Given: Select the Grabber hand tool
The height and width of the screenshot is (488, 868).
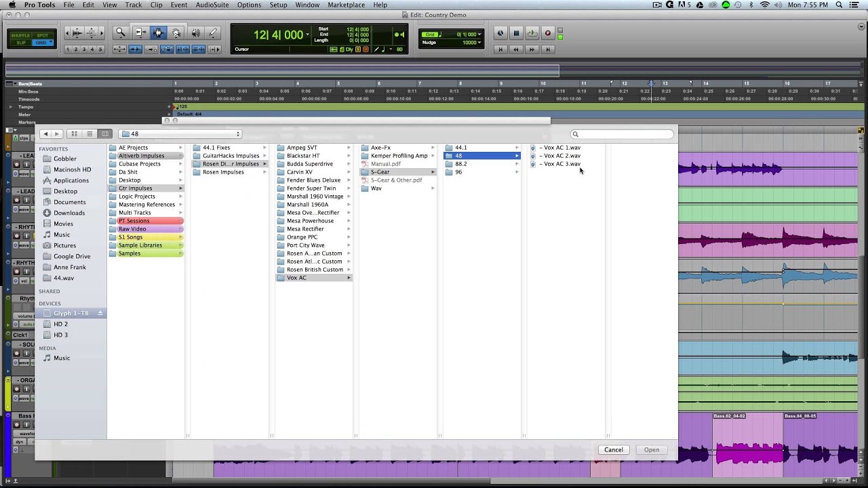Looking at the screenshot, I should 176,33.
